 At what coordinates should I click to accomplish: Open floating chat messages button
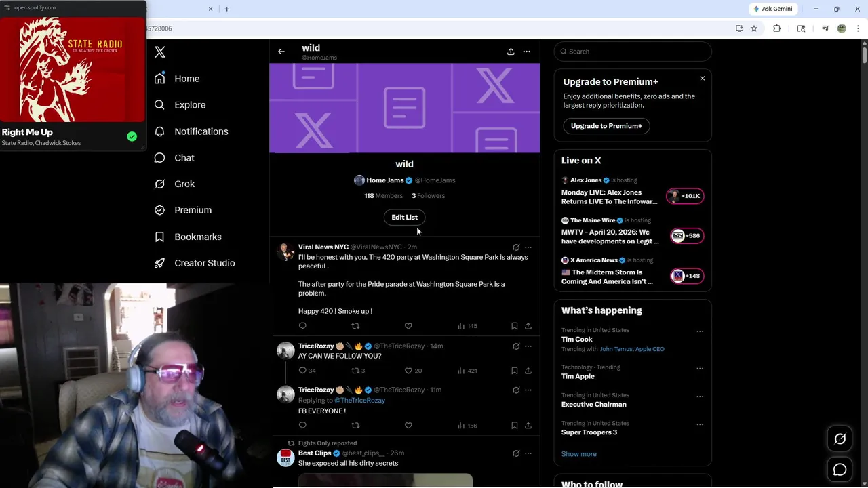pos(840,469)
